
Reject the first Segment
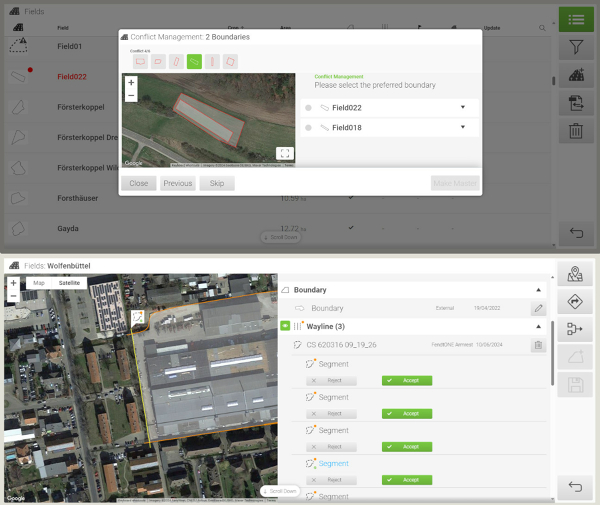(331, 381)
